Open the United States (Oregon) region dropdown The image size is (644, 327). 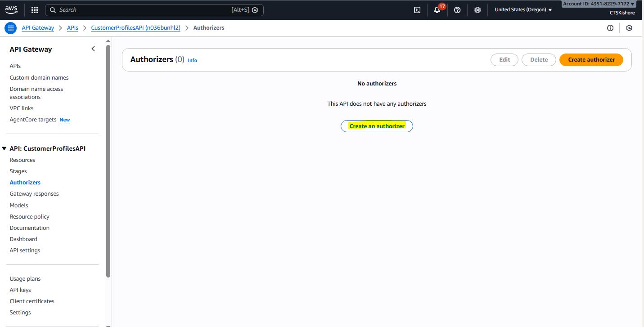point(523,10)
